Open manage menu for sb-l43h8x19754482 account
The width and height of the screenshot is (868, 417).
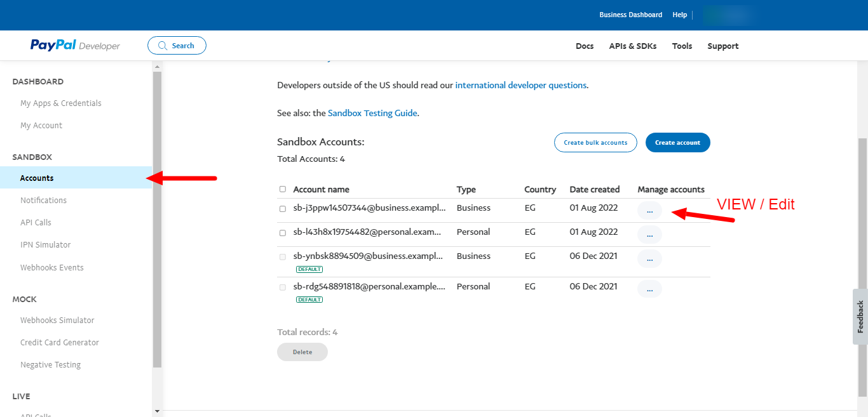tap(649, 235)
